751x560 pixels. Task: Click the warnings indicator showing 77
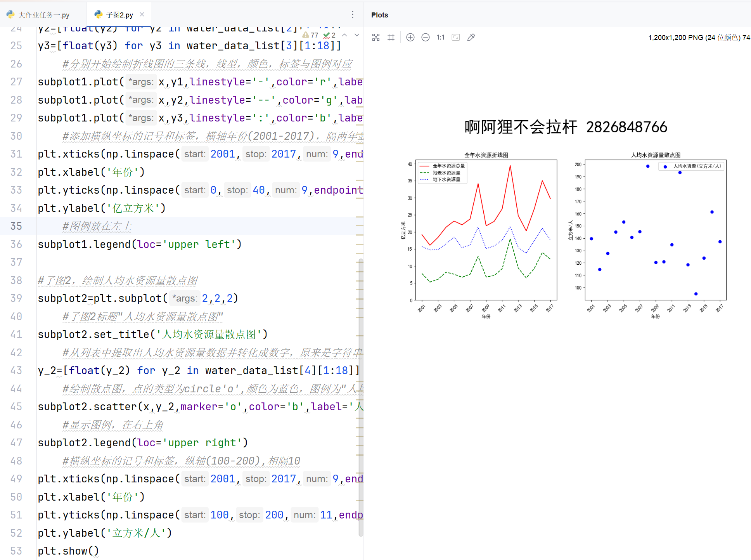[x=310, y=35]
